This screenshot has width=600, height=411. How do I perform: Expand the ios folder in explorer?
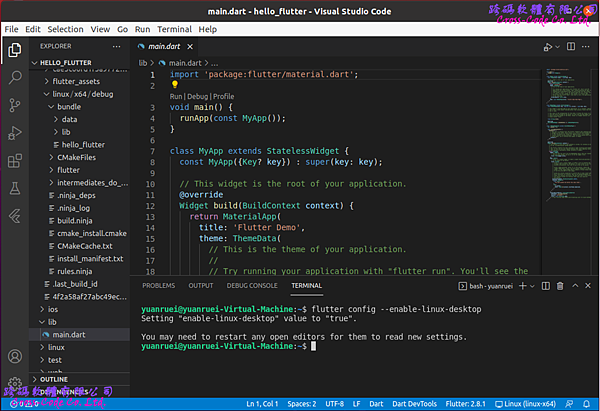click(x=55, y=309)
